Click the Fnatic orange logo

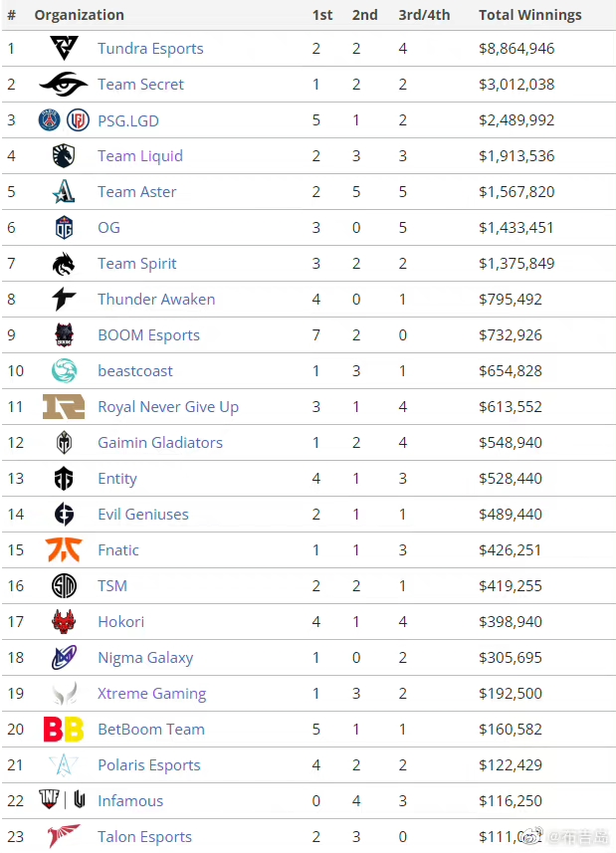64,549
